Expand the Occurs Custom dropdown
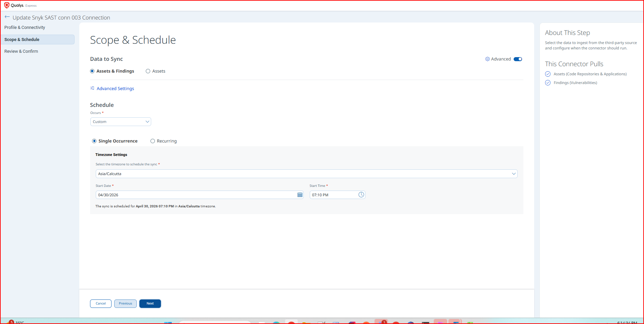Image resolution: width=644 pixels, height=324 pixels. click(x=121, y=122)
